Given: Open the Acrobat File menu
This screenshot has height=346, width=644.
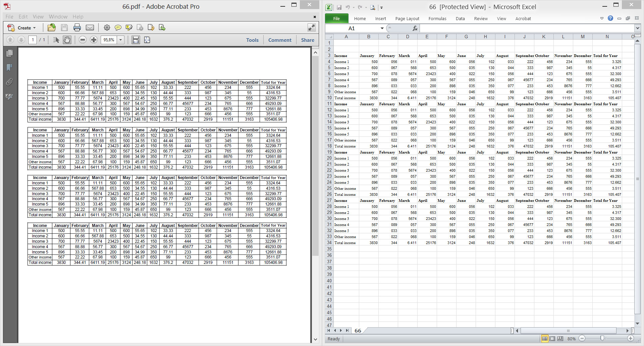Looking at the screenshot, I should tap(9, 16).
